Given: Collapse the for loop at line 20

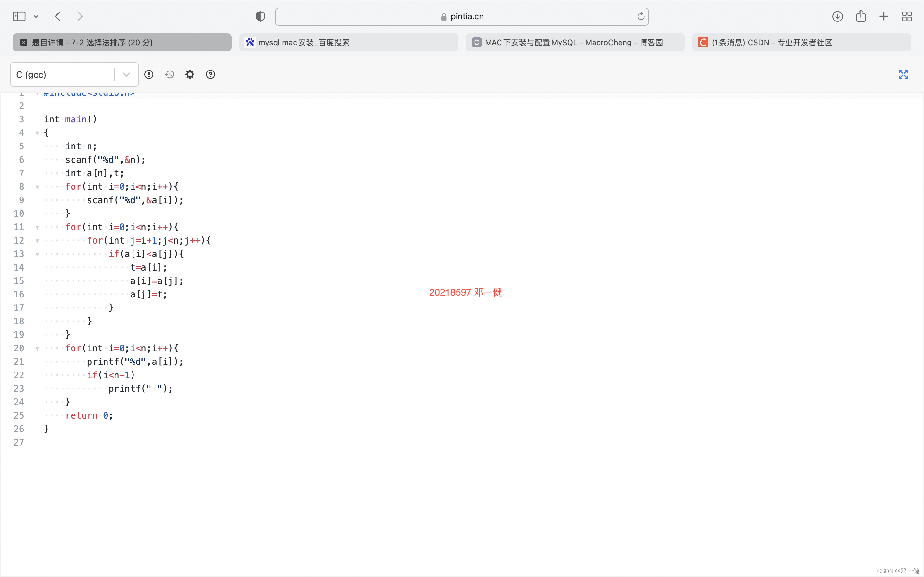Looking at the screenshot, I should (x=38, y=348).
